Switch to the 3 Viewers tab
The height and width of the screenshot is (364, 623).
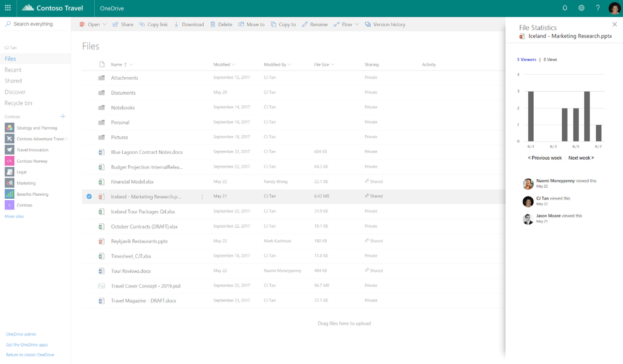click(x=526, y=60)
